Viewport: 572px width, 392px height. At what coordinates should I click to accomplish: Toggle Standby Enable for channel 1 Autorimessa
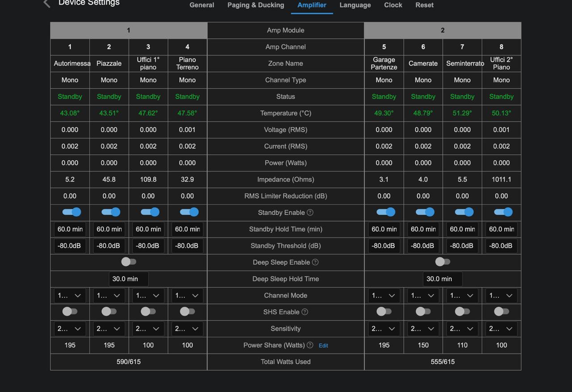tap(71, 212)
